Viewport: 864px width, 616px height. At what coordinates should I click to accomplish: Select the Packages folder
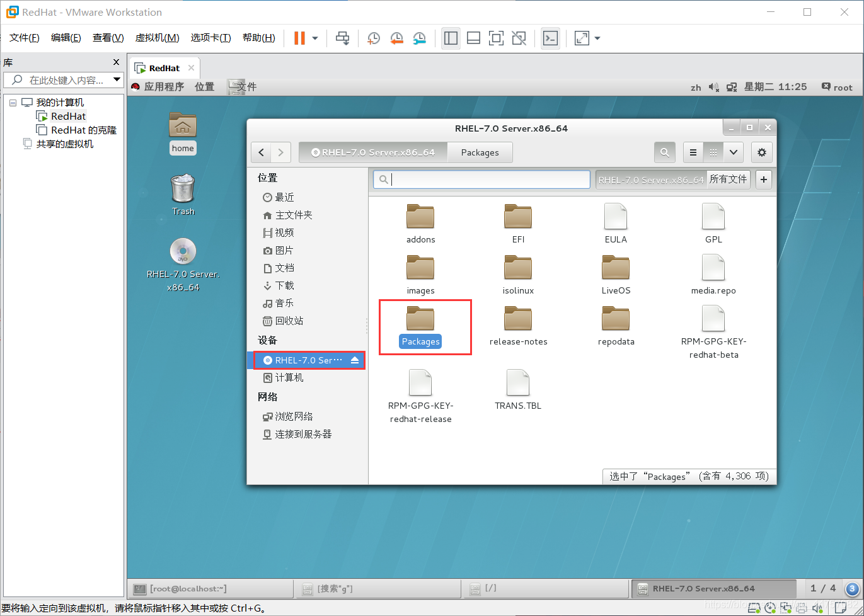421,328
